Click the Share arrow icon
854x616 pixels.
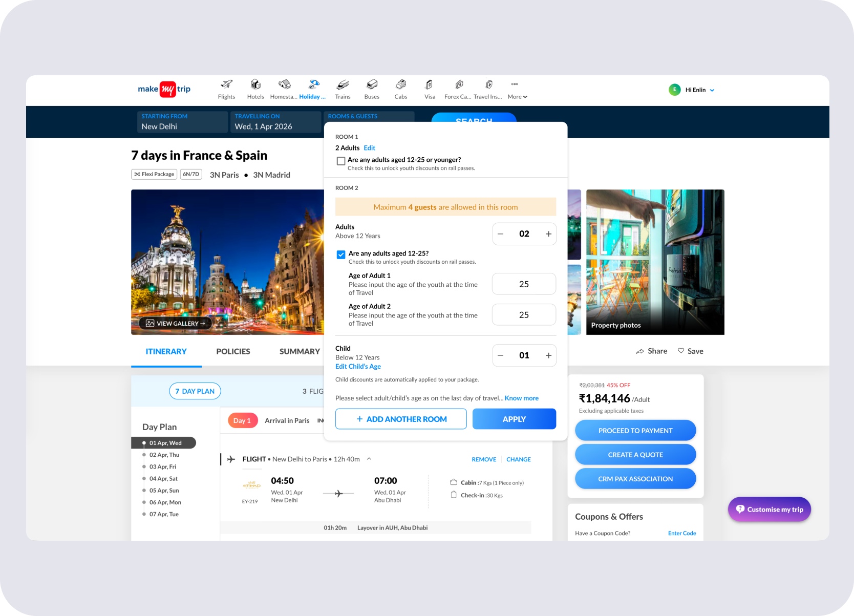coord(640,351)
